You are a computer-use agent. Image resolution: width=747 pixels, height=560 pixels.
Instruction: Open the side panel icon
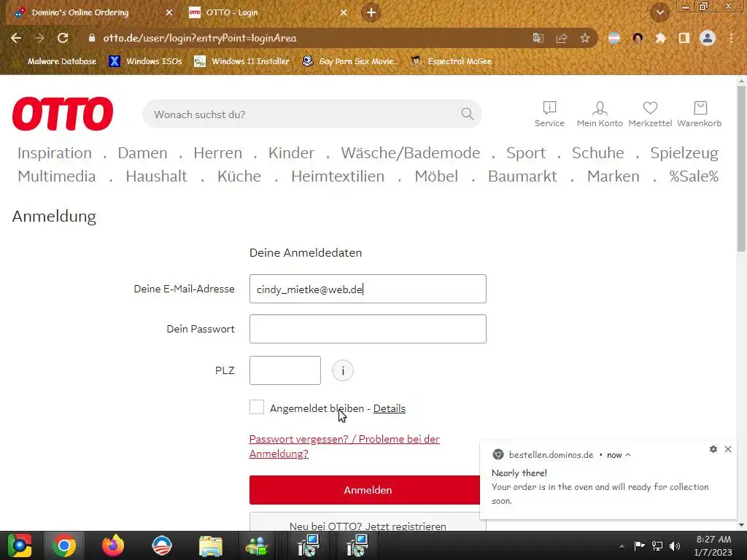pos(684,38)
